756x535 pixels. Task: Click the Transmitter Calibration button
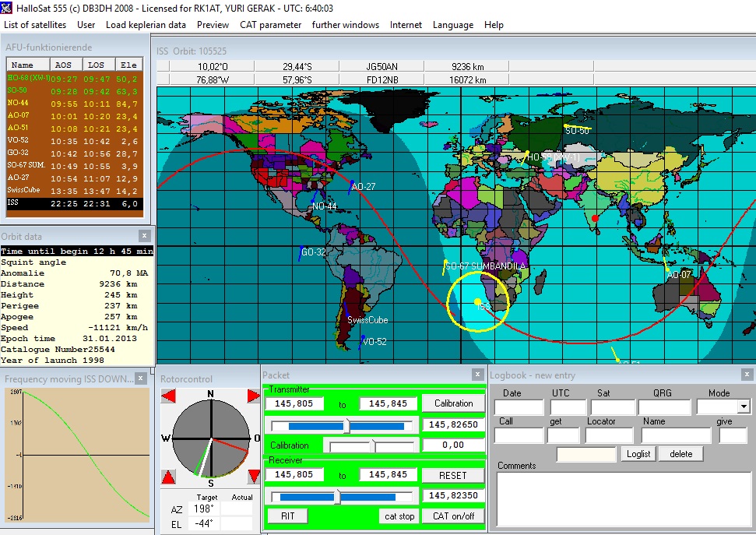coord(453,403)
